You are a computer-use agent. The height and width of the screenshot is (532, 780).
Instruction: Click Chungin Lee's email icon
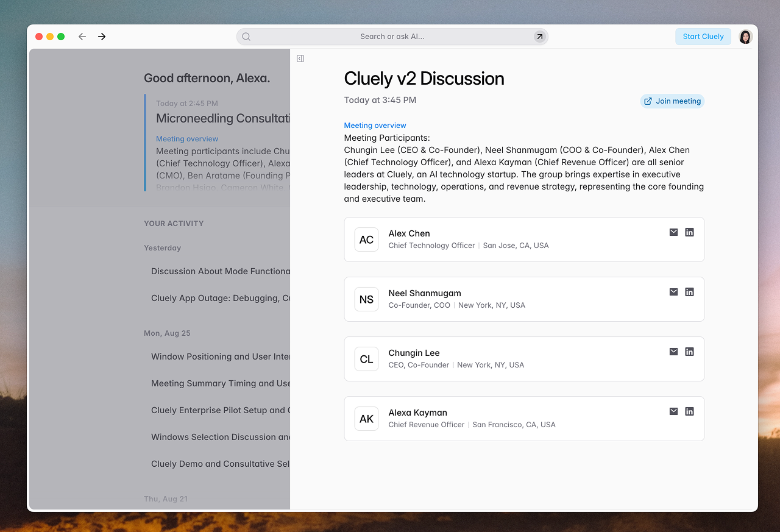[x=673, y=352]
